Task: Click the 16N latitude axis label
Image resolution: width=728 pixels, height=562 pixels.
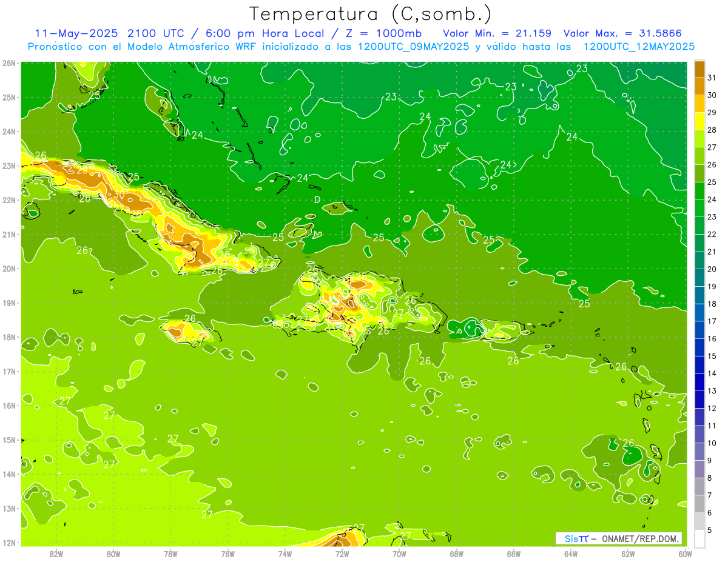Action: pos(8,406)
